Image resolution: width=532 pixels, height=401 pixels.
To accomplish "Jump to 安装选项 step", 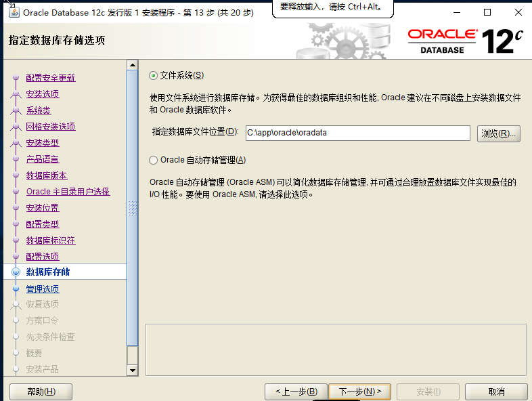I will (43, 94).
